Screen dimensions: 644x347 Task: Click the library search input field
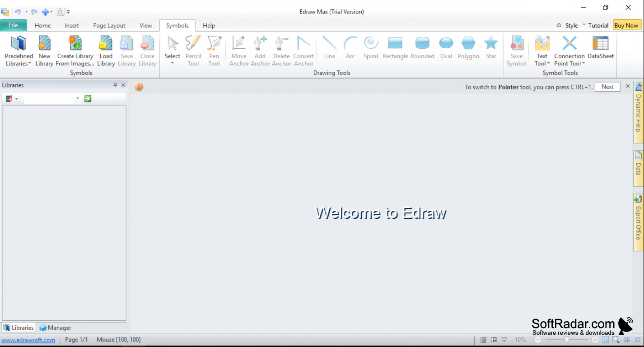pyautogui.click(x=49, y=98)
